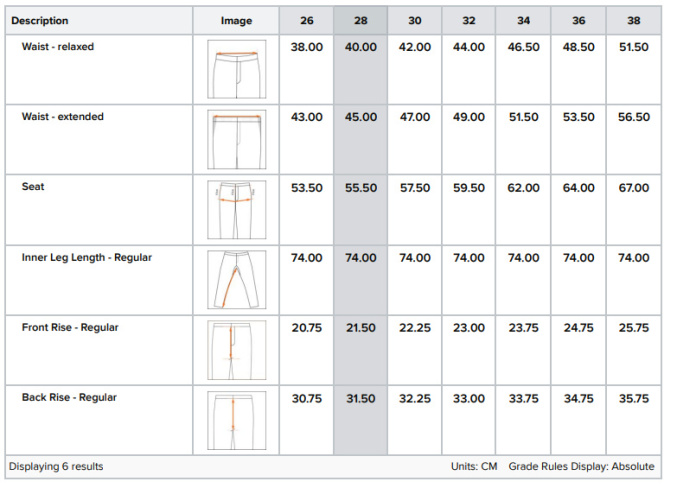Click the Waist - relaxed row label
Image resolution: width=696 pixels, height=488 pixels.
(x=58, y=47)
